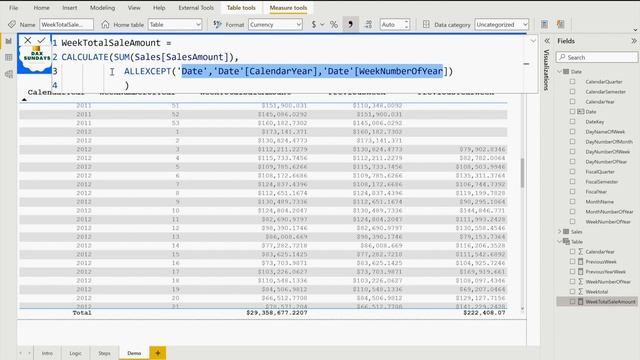Open Model view from left sidebar
The height and width of the screenshot is (360, 640).
click(9, 74)
